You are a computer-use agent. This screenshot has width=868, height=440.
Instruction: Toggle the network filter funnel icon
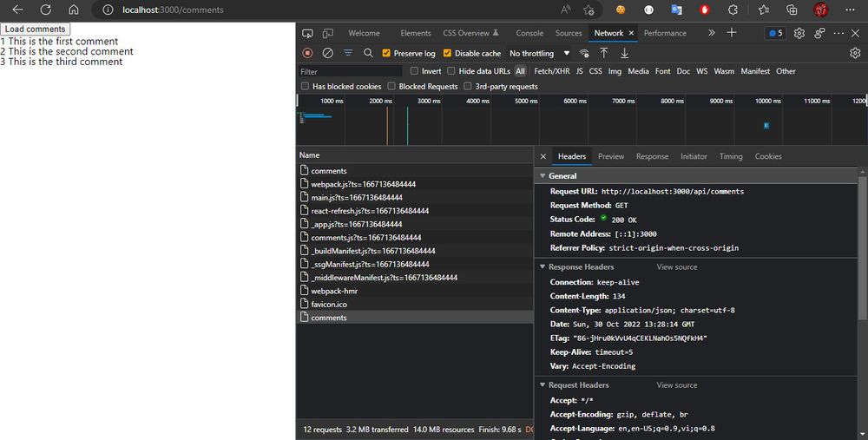(348, 53)
